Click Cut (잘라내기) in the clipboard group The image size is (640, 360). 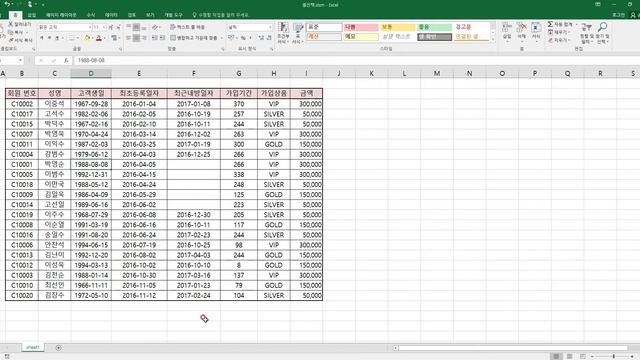19,24
